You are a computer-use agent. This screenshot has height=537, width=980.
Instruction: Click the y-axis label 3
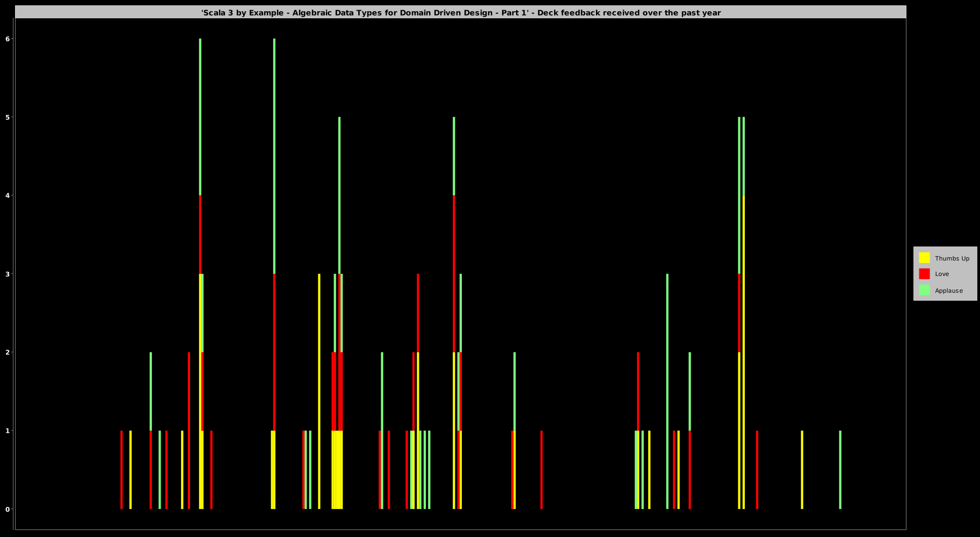8,274
